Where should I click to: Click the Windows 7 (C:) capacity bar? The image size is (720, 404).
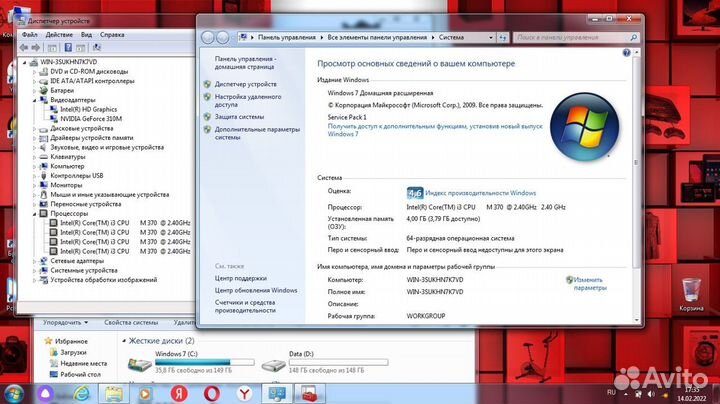tap(204, 362)
